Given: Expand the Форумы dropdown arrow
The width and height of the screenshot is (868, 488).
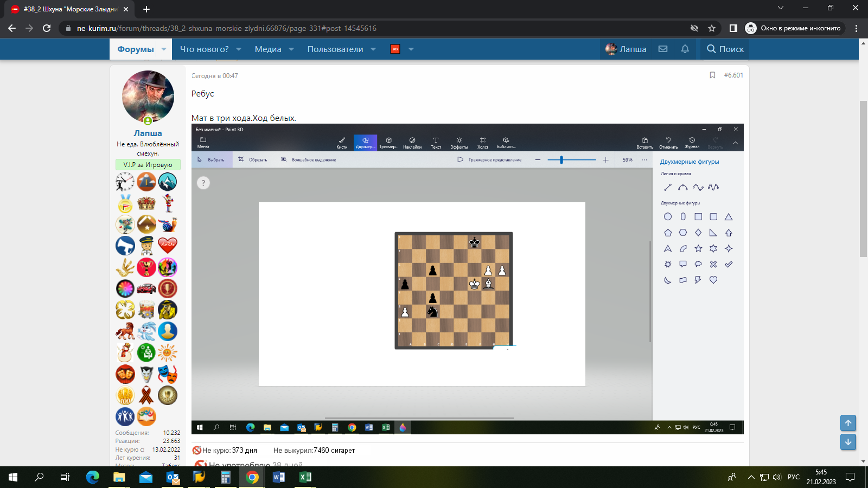Looking at the screenshot, I should tap(164, 49).
